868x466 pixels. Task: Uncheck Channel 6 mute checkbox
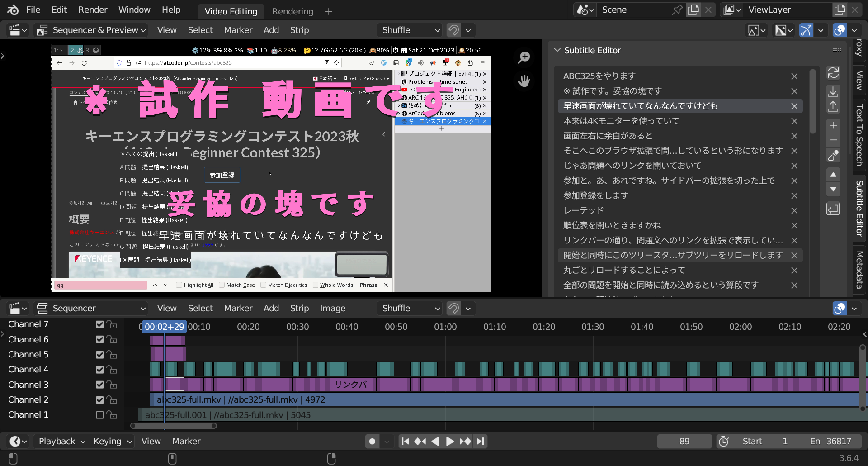(100, 339)
